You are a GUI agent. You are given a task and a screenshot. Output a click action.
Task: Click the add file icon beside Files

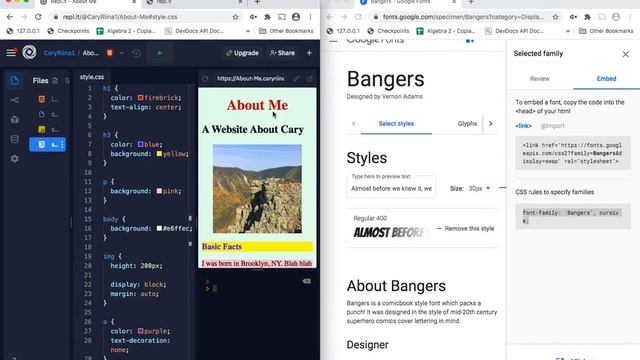tap(55, 80)
